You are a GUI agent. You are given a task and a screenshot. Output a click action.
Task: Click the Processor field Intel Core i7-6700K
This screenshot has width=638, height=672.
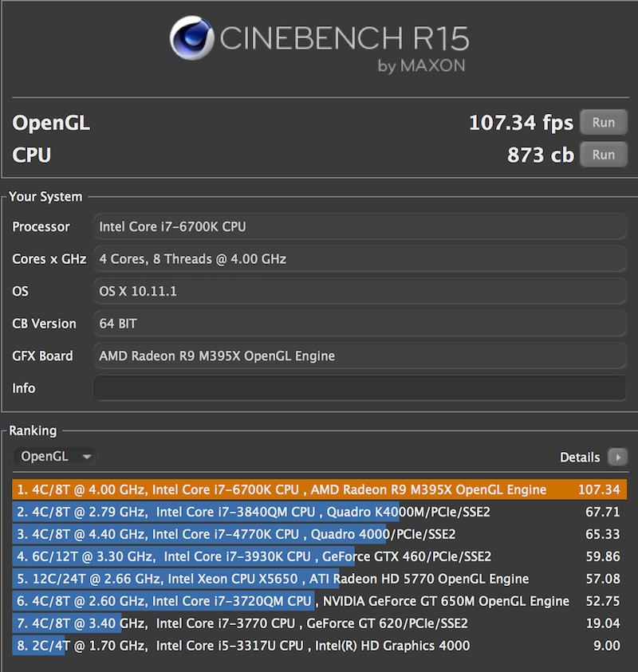(360, 226)
